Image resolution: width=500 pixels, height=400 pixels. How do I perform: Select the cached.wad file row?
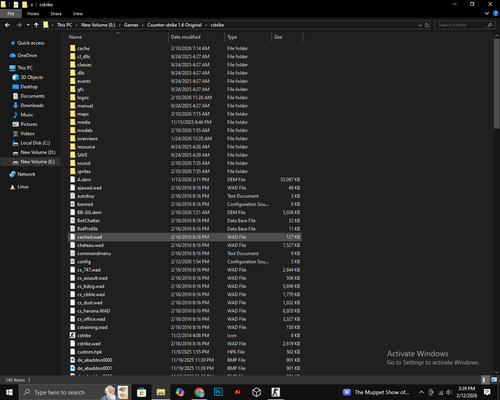(x=185, y=237)
